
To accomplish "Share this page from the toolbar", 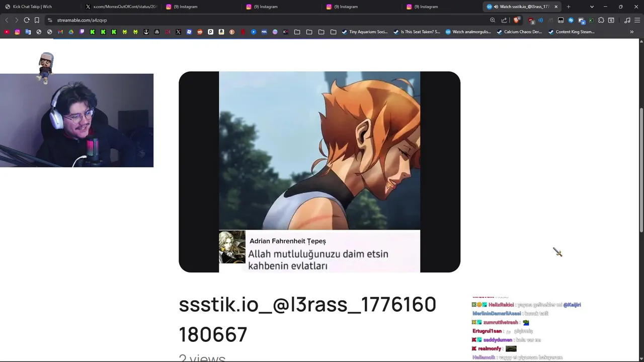I will click(504, 20).
